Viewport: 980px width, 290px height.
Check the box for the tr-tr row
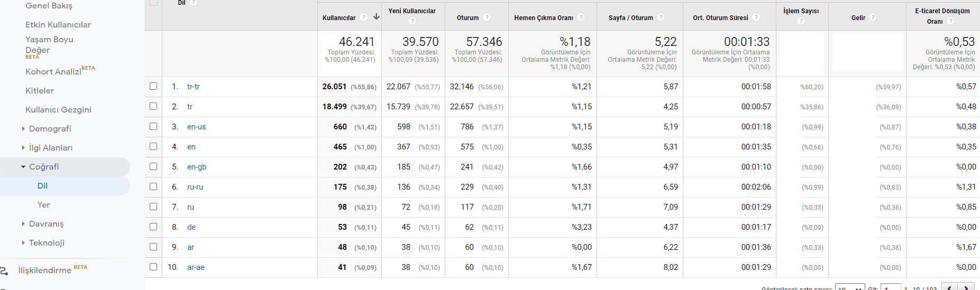tap(153, 86)
